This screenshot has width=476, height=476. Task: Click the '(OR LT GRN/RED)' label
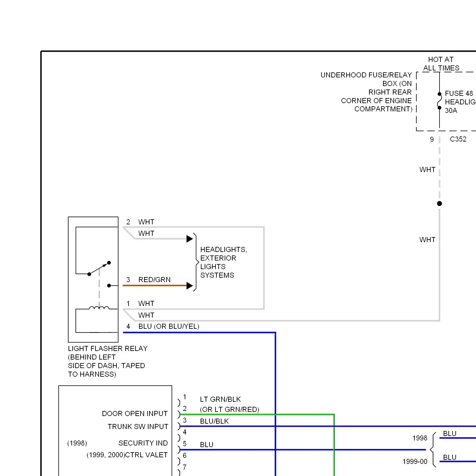(229, 409)
